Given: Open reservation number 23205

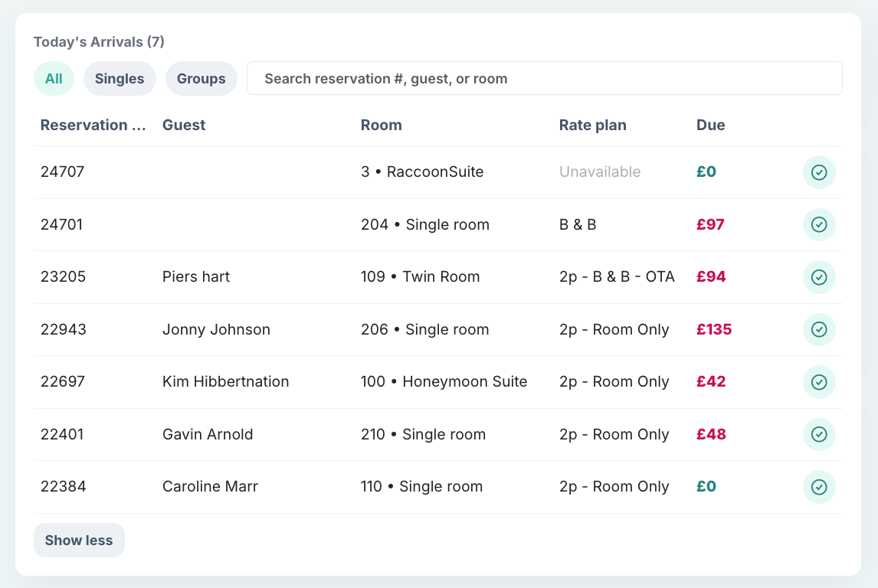Looking at the screenshot, I should [x=63, y=277].
